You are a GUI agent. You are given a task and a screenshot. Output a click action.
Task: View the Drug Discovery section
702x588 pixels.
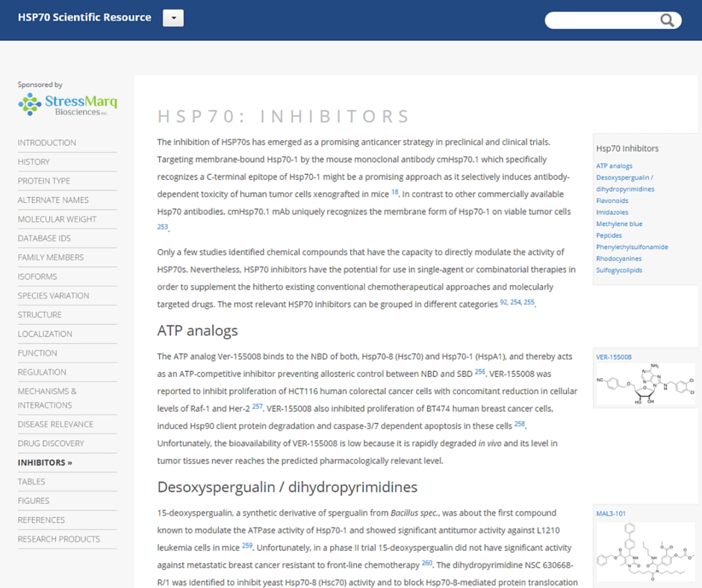(x=51, y=443)
